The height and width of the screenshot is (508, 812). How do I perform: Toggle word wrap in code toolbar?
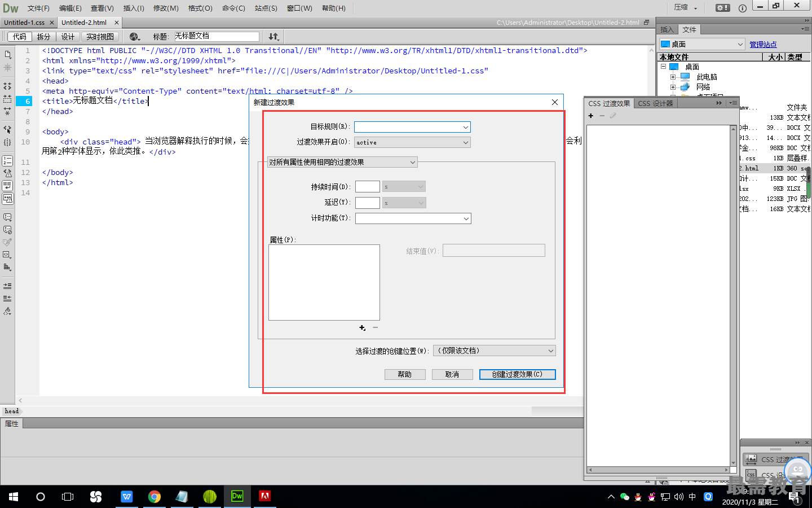(x=8, y=186)
